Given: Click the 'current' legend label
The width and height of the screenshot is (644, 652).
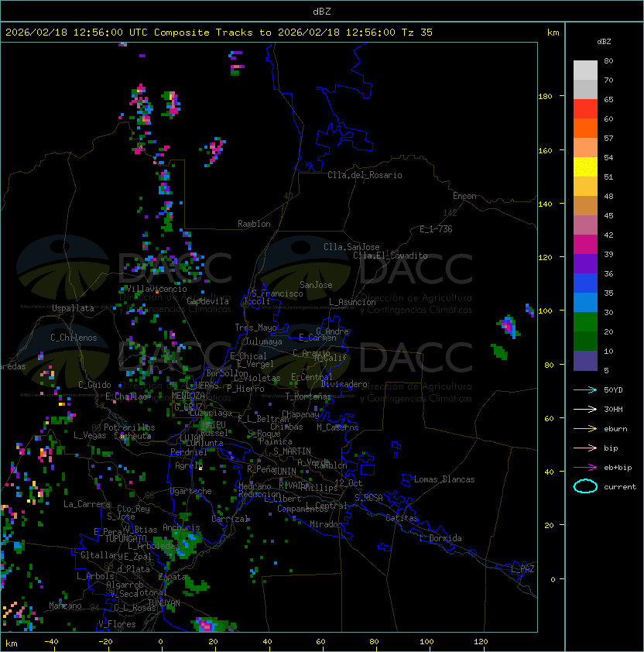Looking at the screenshot, I should pos(620,487).
